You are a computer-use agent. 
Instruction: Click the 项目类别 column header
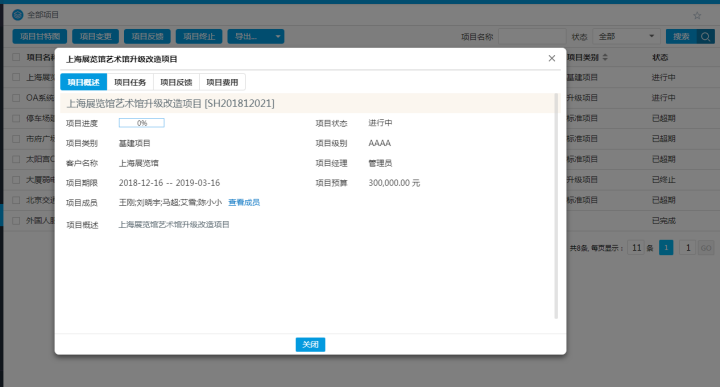pos(583,57)
